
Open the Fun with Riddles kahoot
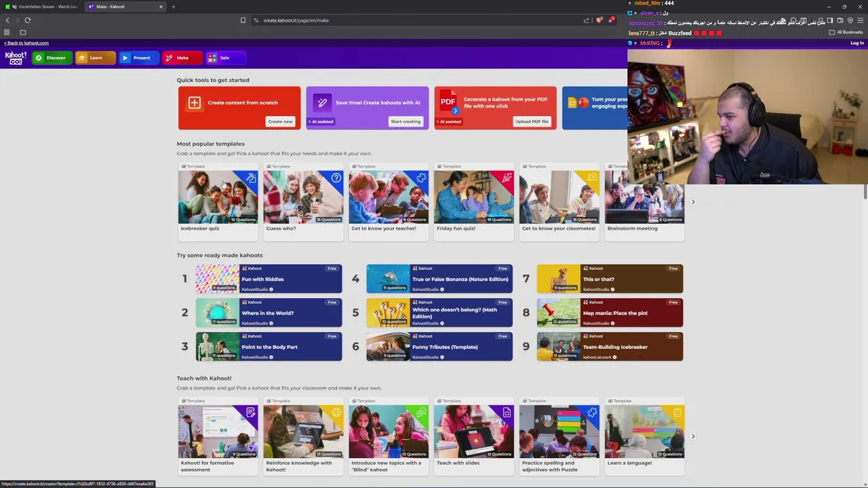point(269,279)
